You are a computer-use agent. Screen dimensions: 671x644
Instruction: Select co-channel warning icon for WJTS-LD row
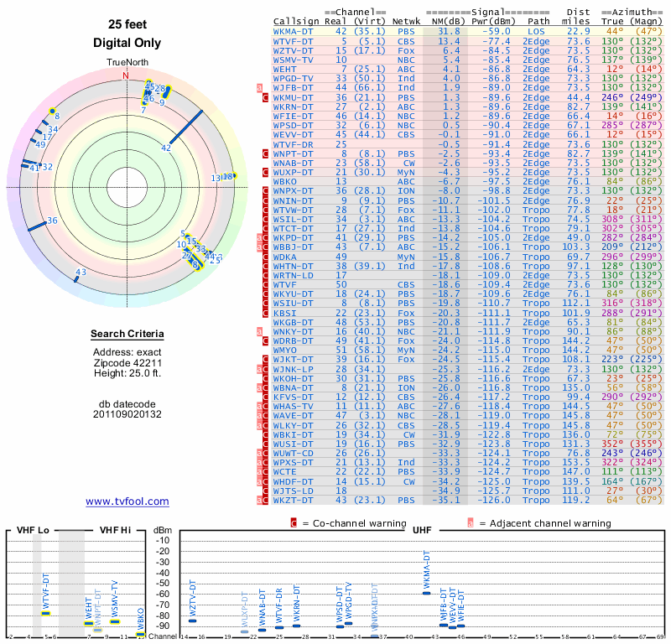pos(266,491)
